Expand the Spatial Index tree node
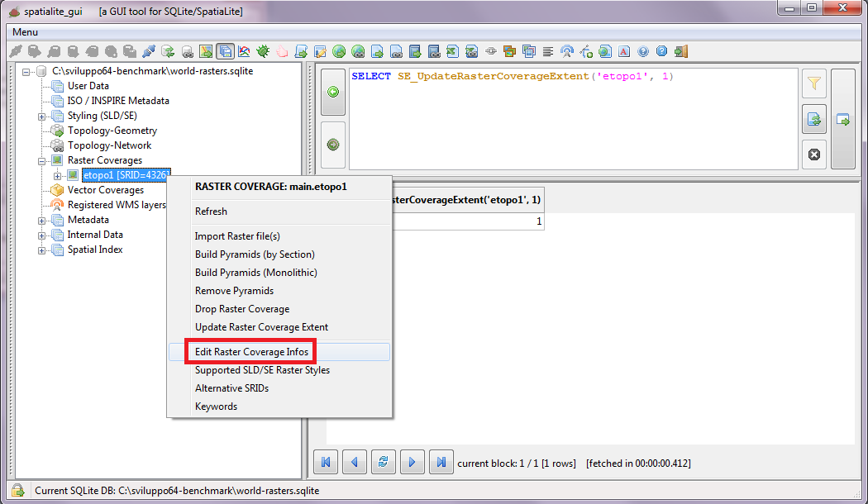The height and width of the screenshot is (504, 868). (41, 250)
